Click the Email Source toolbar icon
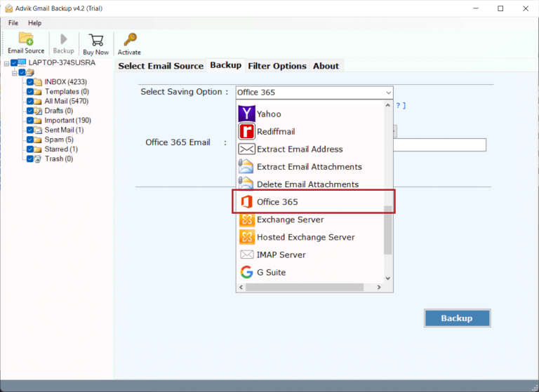 (26, 39)
